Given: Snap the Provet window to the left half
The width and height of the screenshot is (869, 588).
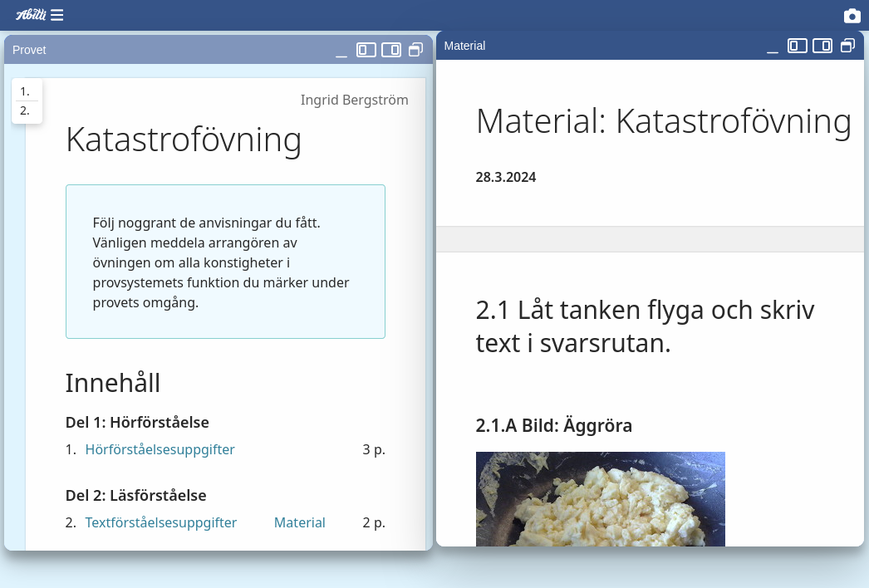Looking at the screenshot, I should coord(366,50).
